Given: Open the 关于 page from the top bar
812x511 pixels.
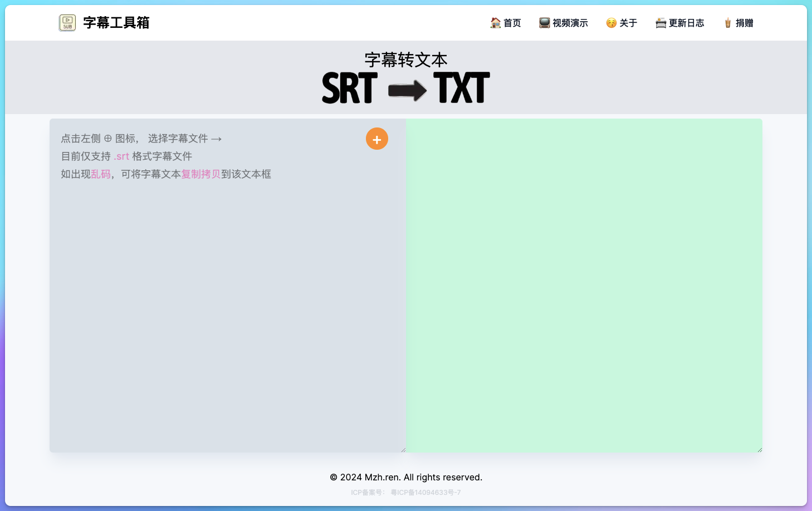Looking at the screenshot, I should pos(628,23).
